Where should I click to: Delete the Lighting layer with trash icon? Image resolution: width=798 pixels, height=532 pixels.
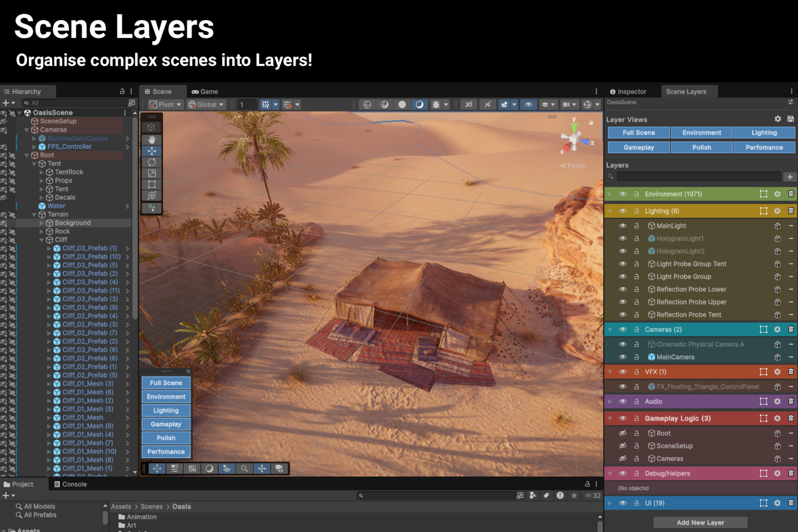coord(791,211)
